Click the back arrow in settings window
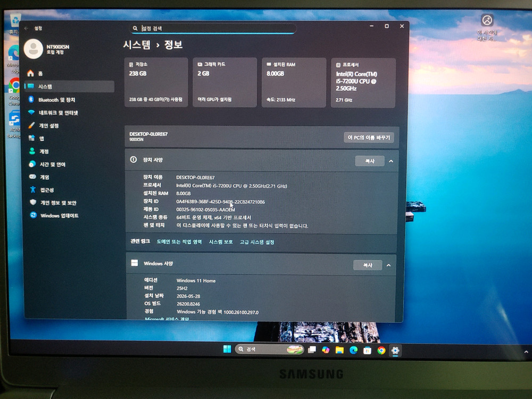 click(26, 29)
